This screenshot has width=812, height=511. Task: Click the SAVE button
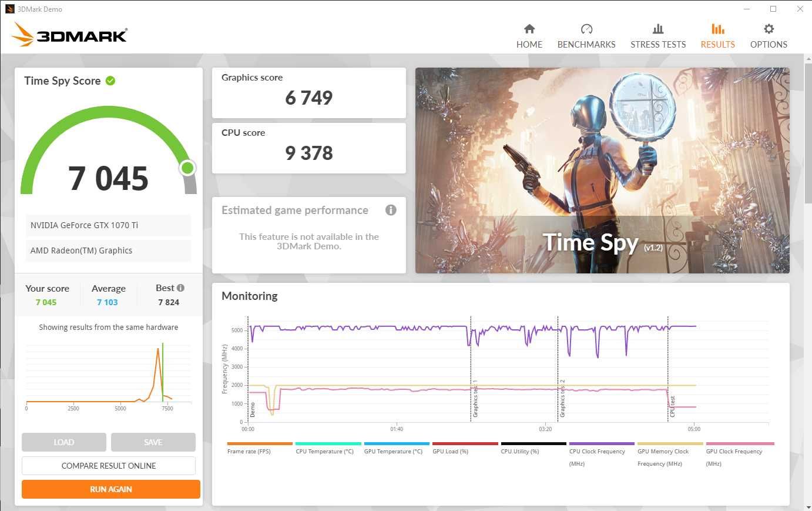(153, 442)
